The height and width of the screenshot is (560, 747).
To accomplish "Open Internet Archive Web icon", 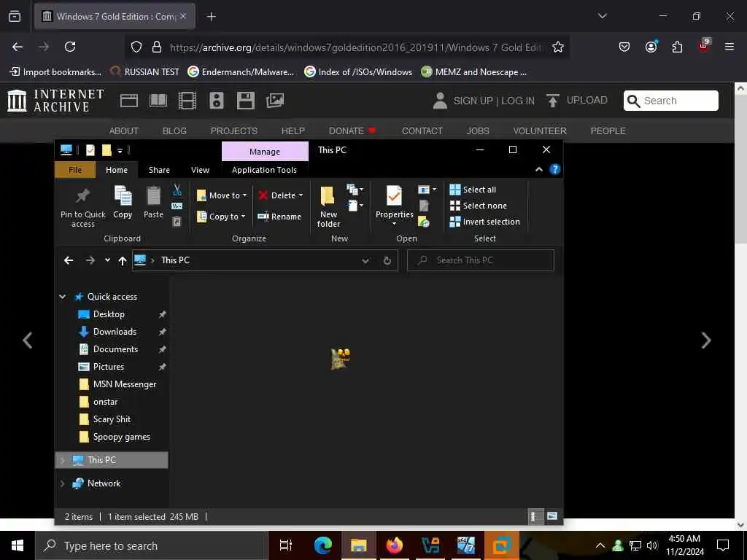I will [x=128, y=101].
